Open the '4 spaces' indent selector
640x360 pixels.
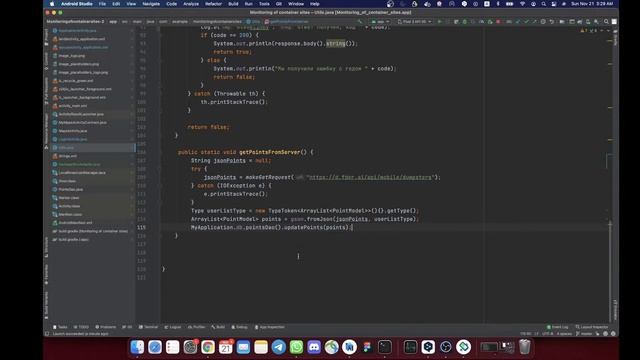(564, 334)
